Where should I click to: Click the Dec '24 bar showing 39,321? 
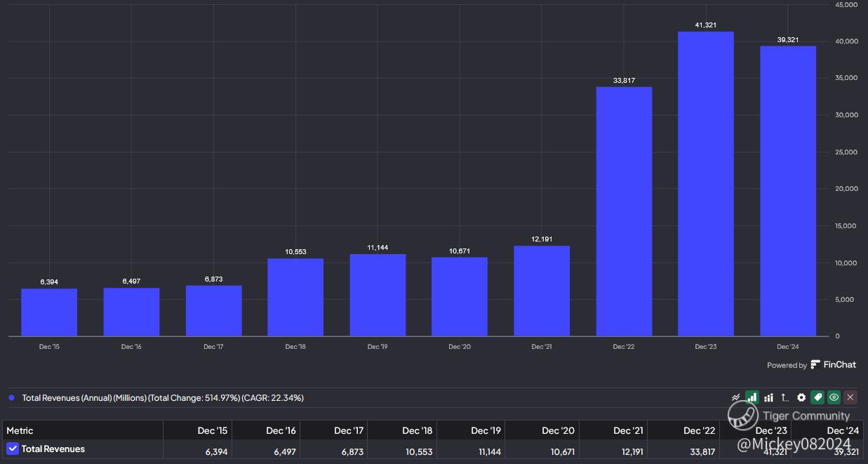[788, 191]
